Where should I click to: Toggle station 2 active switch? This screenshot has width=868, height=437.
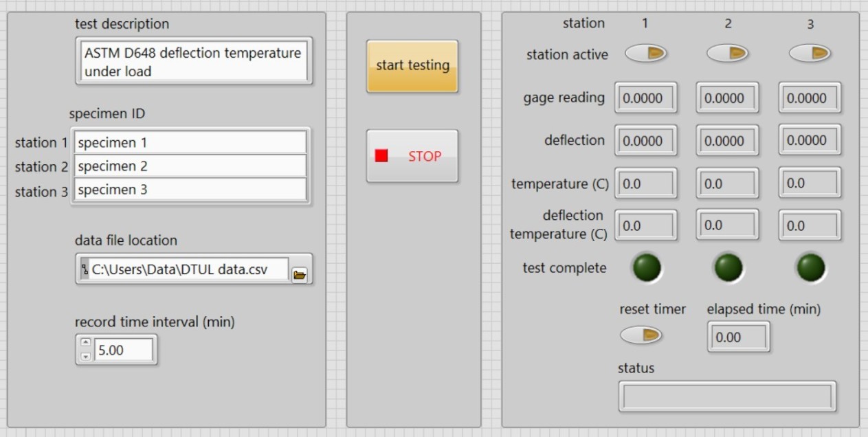[727, 54]
